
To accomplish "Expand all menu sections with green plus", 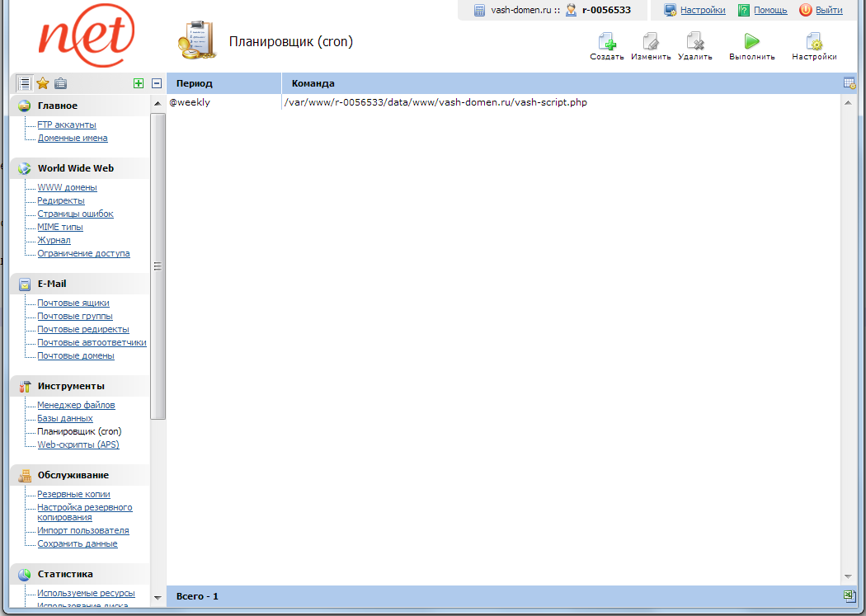I will 139,83.
